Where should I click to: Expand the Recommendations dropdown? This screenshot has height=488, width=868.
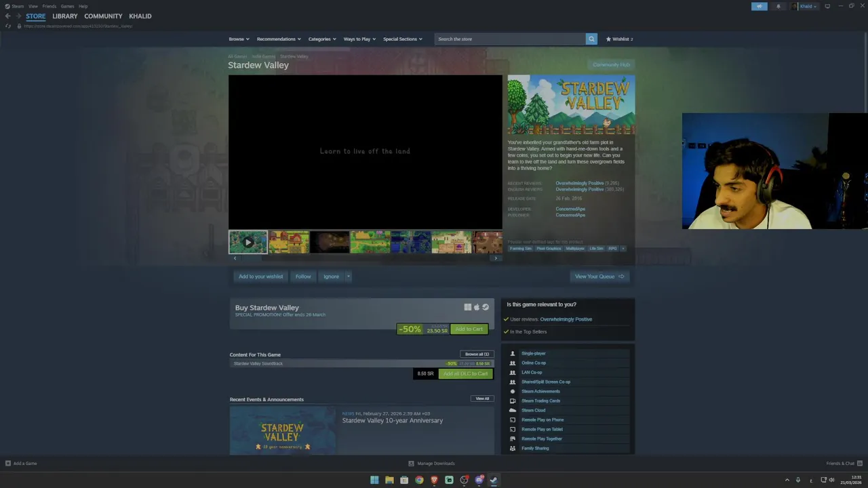pos(279,39)
